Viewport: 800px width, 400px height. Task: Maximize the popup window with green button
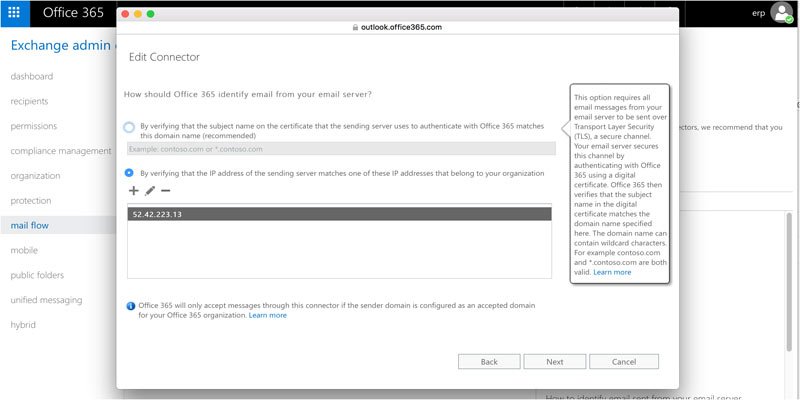coord(151,14)
